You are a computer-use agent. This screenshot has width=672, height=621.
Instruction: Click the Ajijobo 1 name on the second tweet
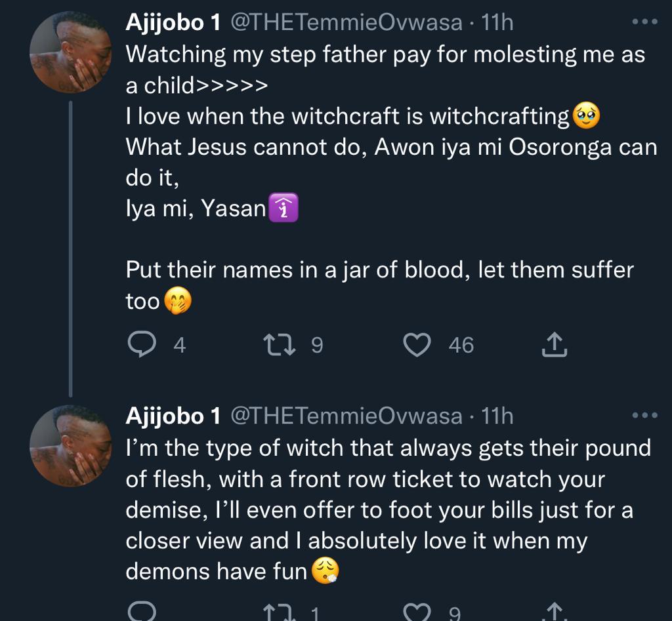tap(173, 416)
